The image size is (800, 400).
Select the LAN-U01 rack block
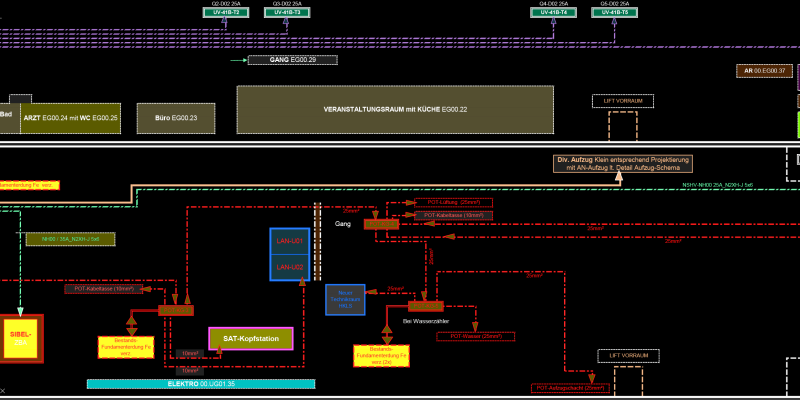pyautogui.click(x=290, y=241)
